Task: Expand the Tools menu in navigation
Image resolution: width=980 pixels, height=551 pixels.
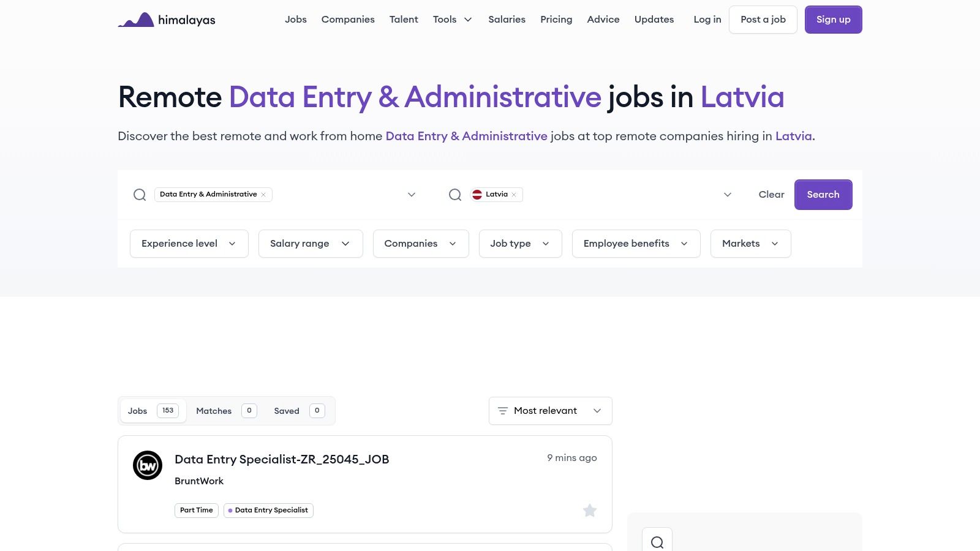Action: [x=453, y=20]
